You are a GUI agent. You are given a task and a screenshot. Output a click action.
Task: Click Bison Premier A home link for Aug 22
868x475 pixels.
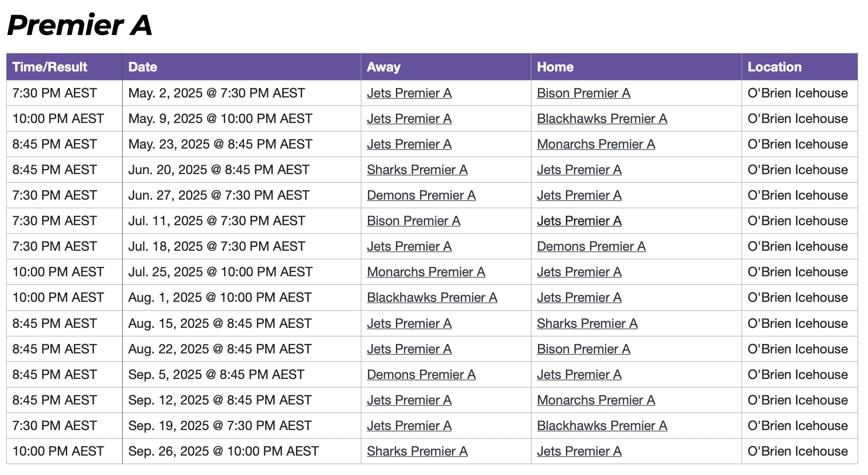pyautogui.click(x=583, y=349)
